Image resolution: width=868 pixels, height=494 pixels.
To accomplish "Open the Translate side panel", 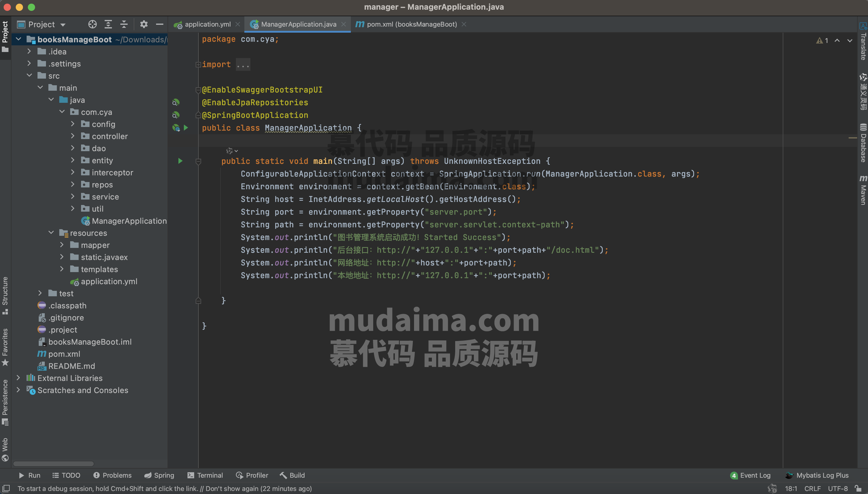I will coord(863,41).
